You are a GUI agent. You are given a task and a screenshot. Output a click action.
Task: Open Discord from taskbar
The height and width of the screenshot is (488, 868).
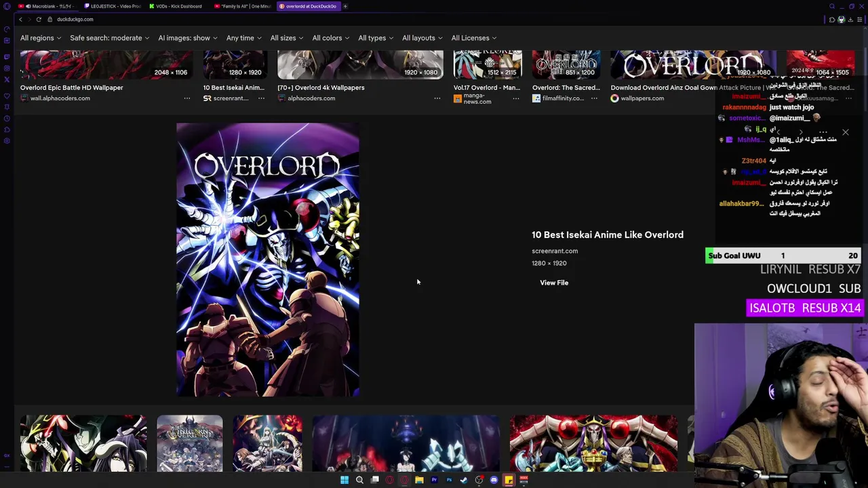coord(494,480)
